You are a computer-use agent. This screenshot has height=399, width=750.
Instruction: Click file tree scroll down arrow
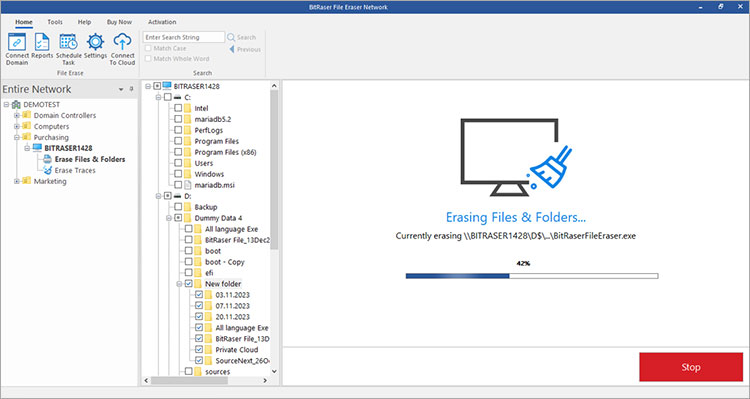tap(274, 371)
